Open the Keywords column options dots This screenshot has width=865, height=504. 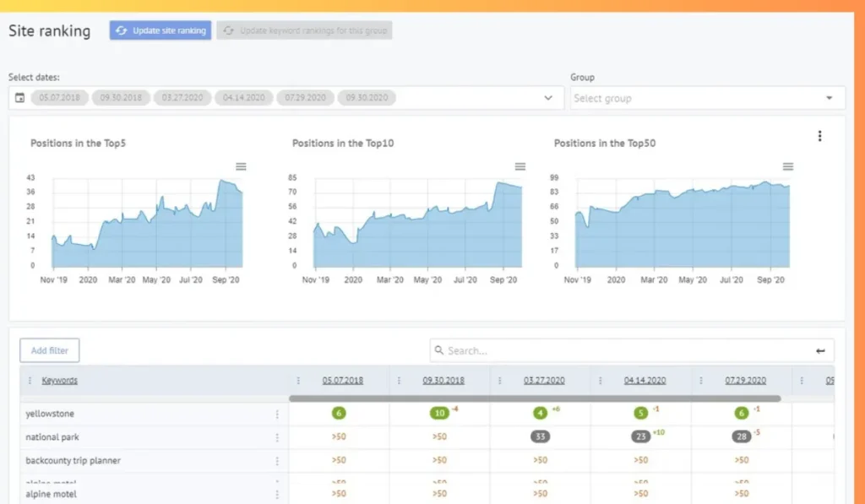(x=30, y=381)
